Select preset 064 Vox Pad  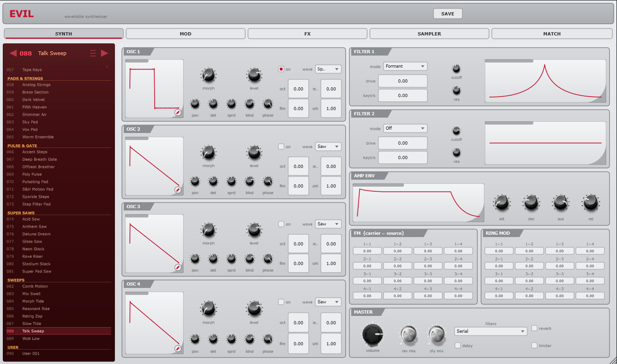point(59,130)
